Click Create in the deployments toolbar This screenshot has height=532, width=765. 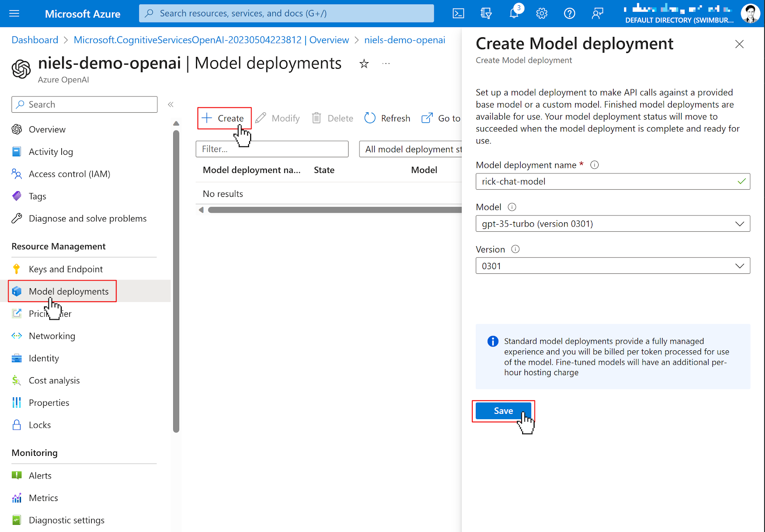pyautogui.click(x=223, y=118)
